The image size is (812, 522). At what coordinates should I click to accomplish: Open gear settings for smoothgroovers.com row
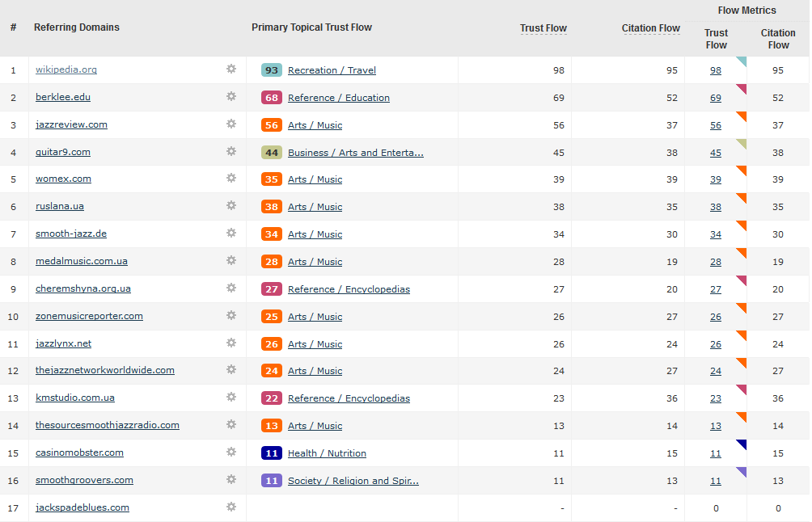pyautogui.click(x=231, y=479)
